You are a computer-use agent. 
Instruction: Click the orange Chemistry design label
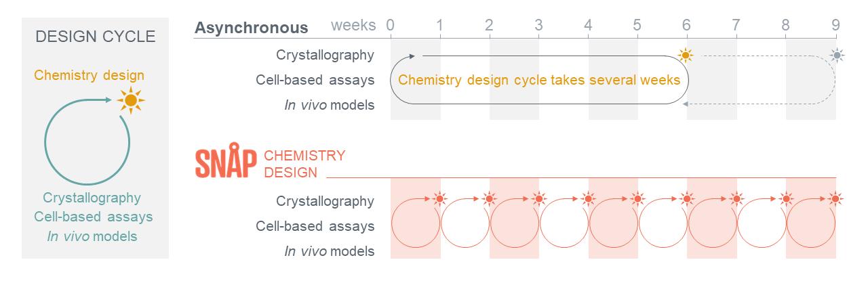pos(89,75)
